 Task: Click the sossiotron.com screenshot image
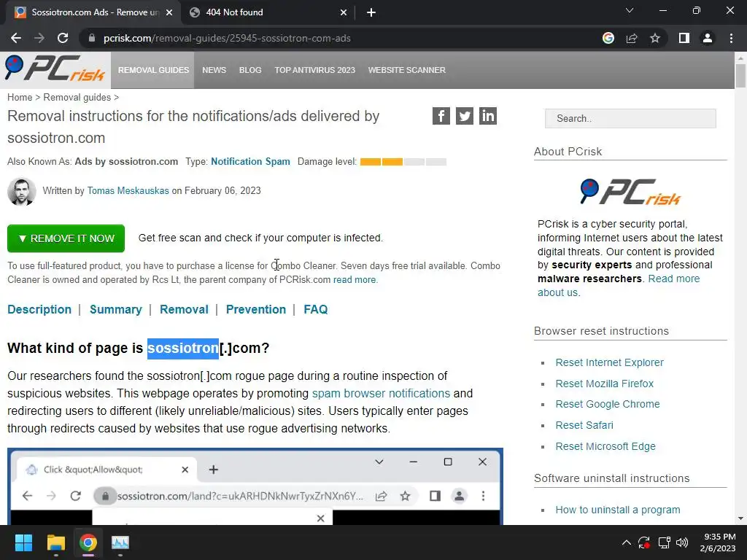pos(255,486)
